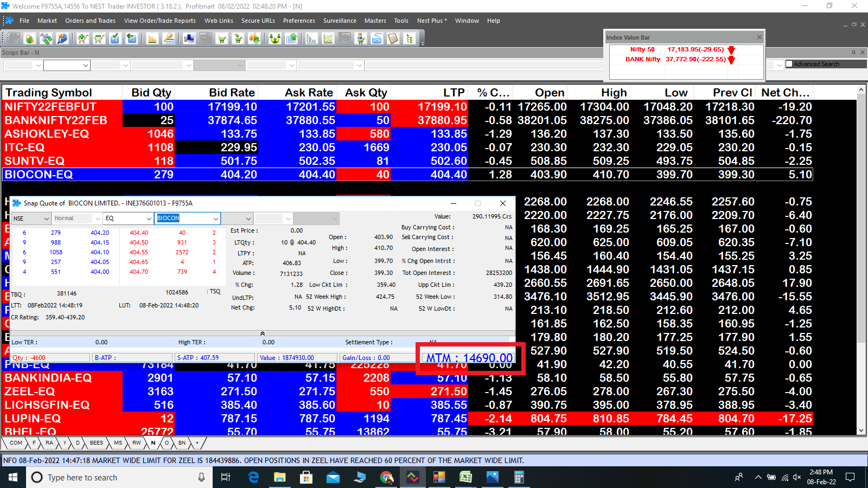Click the NEST Trader icon in Windows taskbar

point(413,477)
